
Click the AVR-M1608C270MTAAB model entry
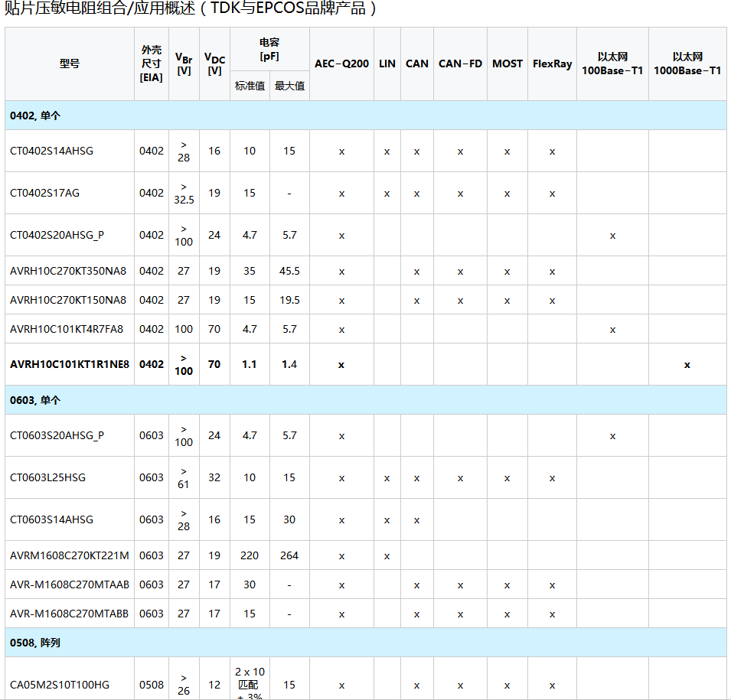69,584
